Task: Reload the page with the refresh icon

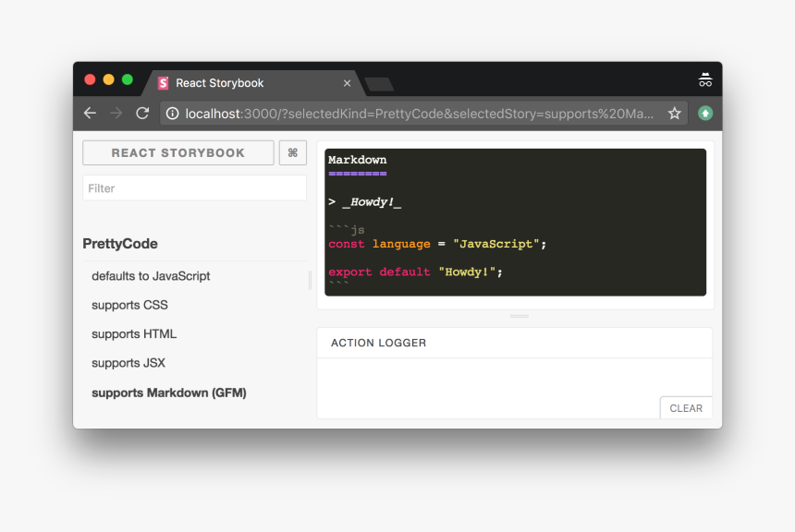Action: coord(142,113)
